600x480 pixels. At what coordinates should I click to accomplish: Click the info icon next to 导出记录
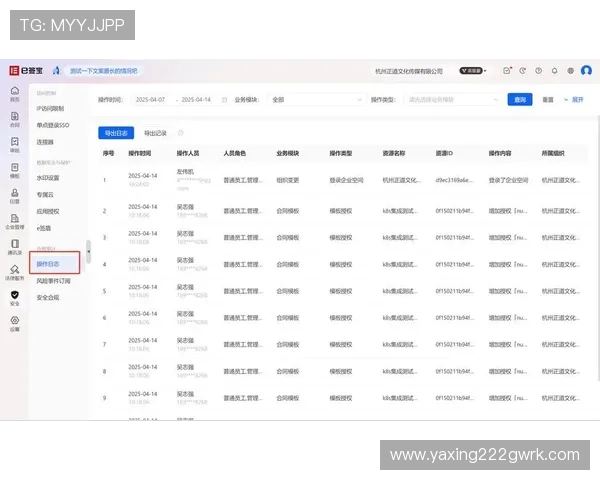tap(181, 133)
